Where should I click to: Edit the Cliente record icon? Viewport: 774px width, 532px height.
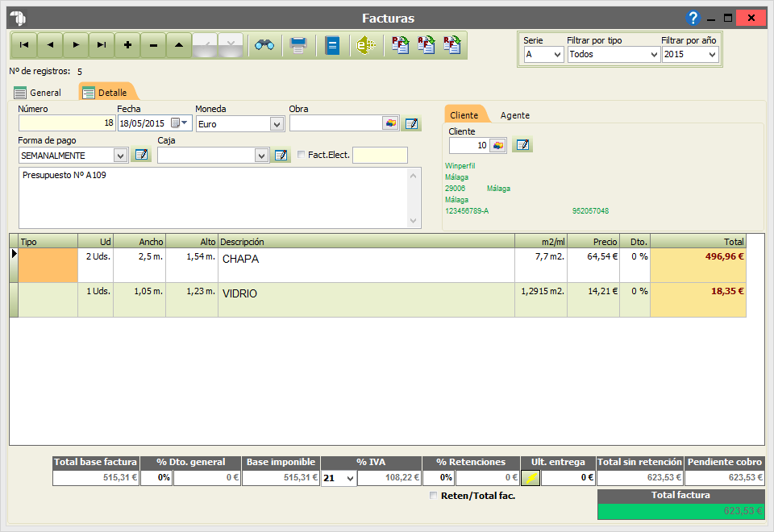(522, 144)
